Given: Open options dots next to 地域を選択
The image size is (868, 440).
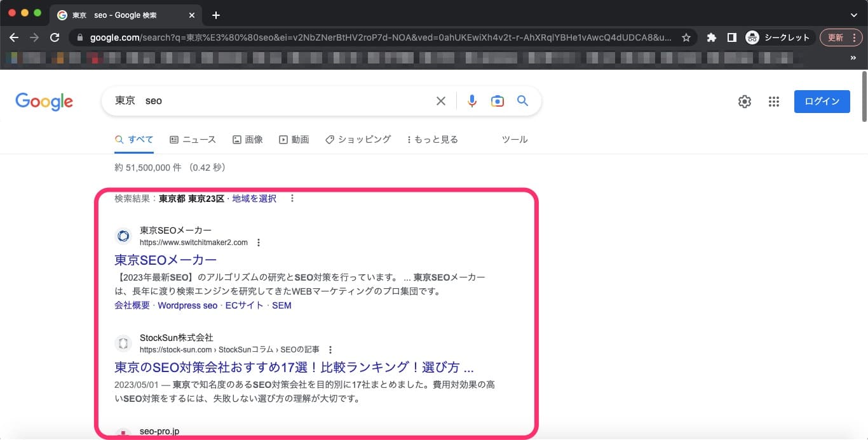Looking at the screenshot, I should pos(292,199).
